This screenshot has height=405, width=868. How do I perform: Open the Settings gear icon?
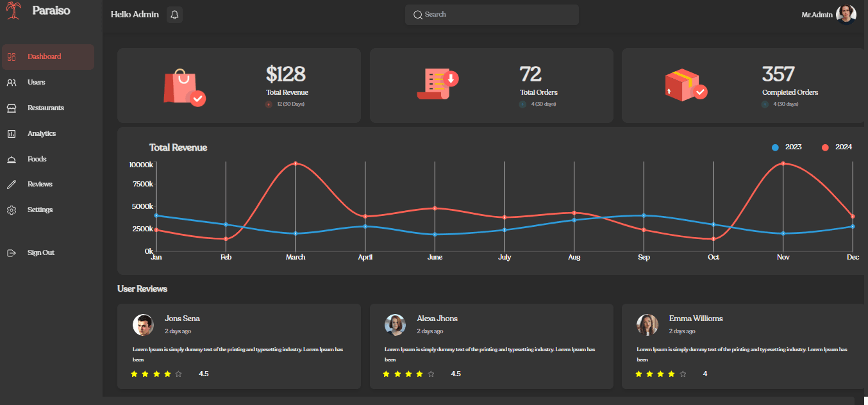12,210
